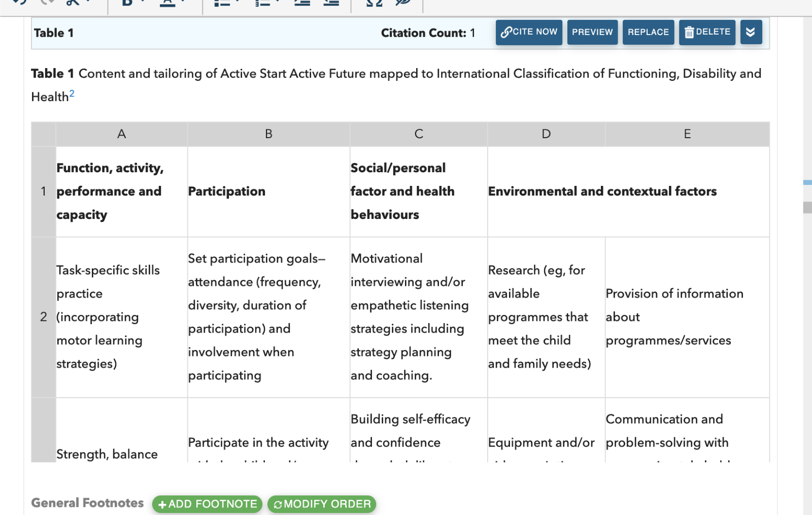
Task: Select column A header
Action: tap(121, 134)
